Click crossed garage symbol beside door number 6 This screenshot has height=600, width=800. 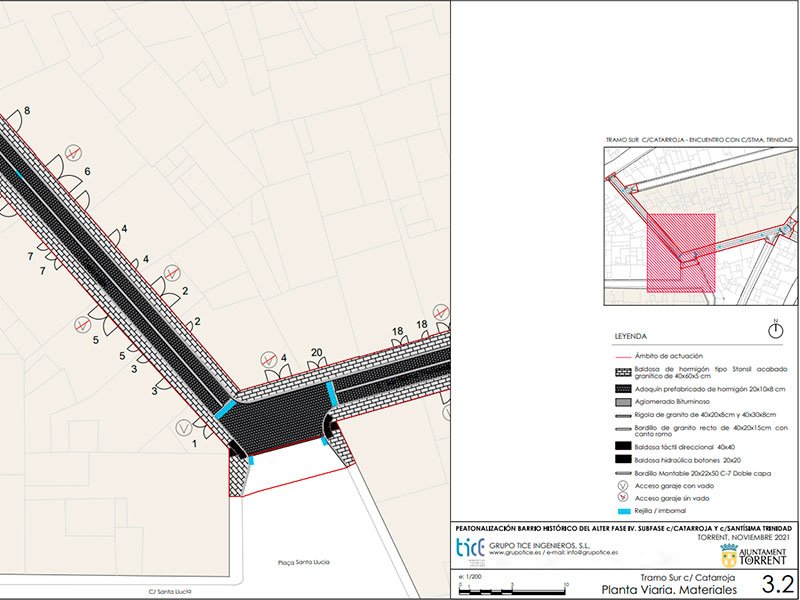point(72,153)
